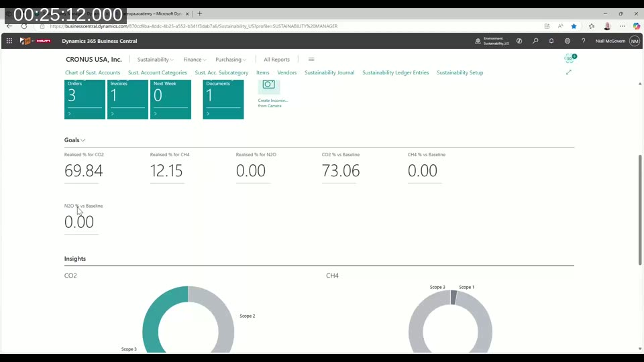This screenshot has height=362, width=644.
Task: Open All Reports
Action: click(276, 60)
